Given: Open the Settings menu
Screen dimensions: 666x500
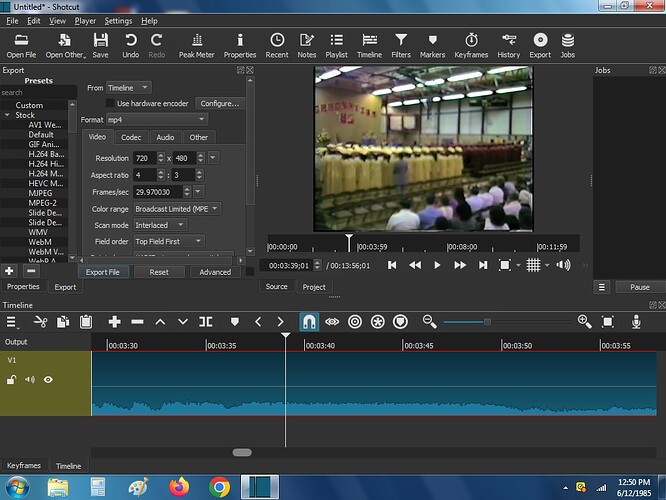Looking at the screenshot, I should (118, 21).
